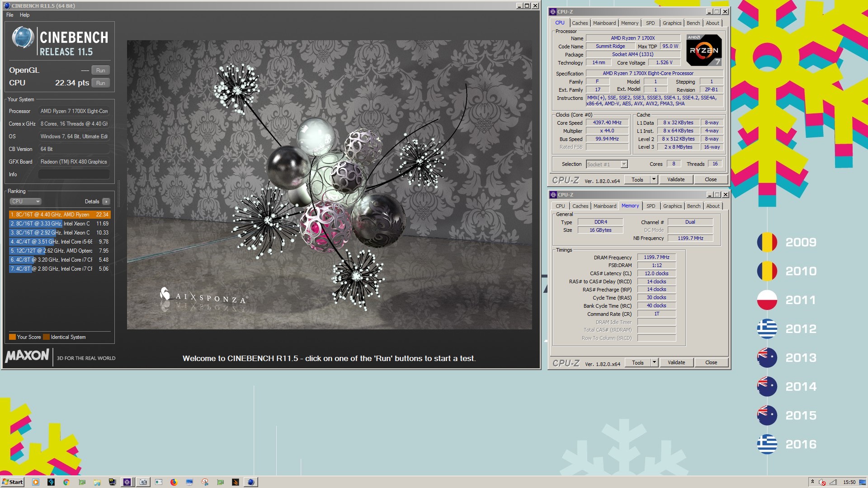Viewport: 868px width, 488px height.
Task: Show hidden tray icons with double chevron
Action: (812, 482)
